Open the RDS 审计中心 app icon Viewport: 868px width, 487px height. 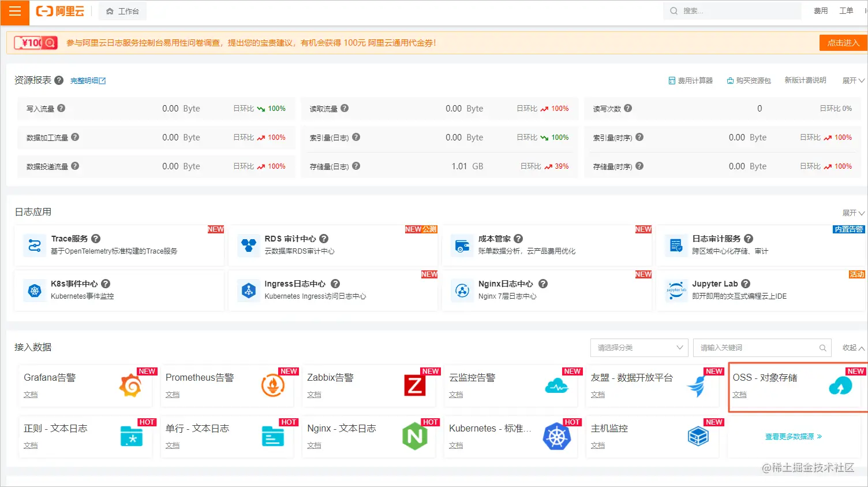click(249, 246)
